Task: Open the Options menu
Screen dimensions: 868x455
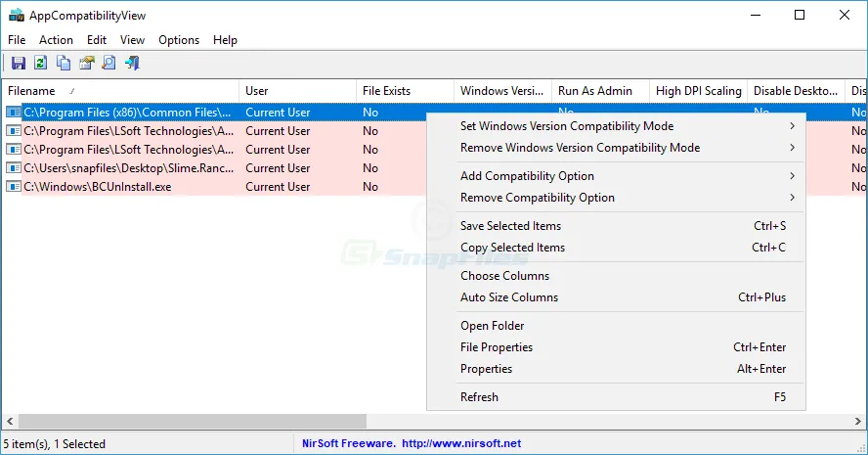Action: pyautogui.click(x=179, y=40)
